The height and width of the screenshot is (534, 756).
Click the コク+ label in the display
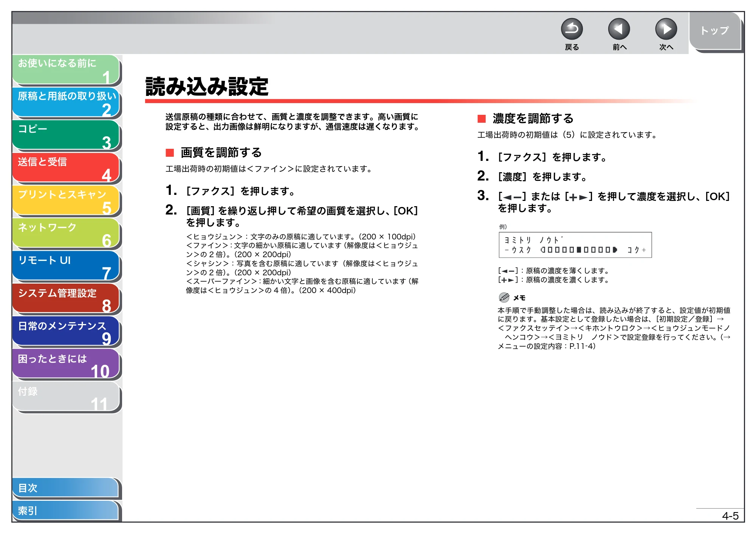tap(637, 250)
